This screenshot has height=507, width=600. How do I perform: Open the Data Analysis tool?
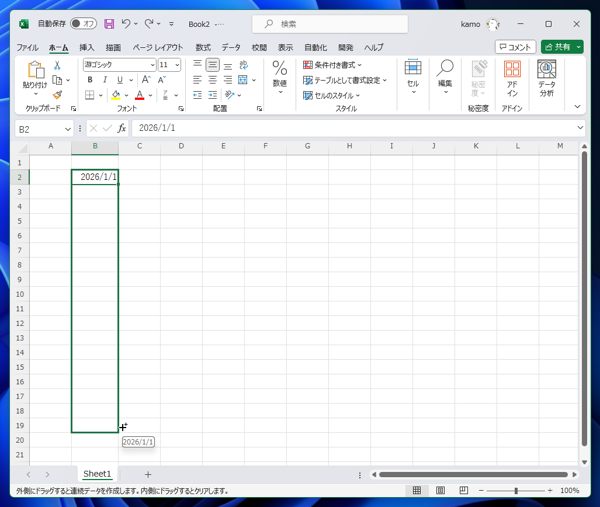546,78
